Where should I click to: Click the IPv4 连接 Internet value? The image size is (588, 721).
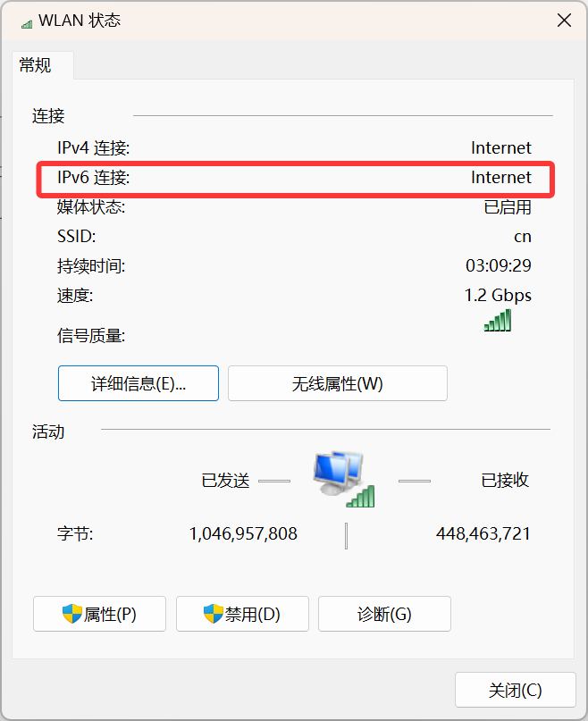tap(500, 148)
